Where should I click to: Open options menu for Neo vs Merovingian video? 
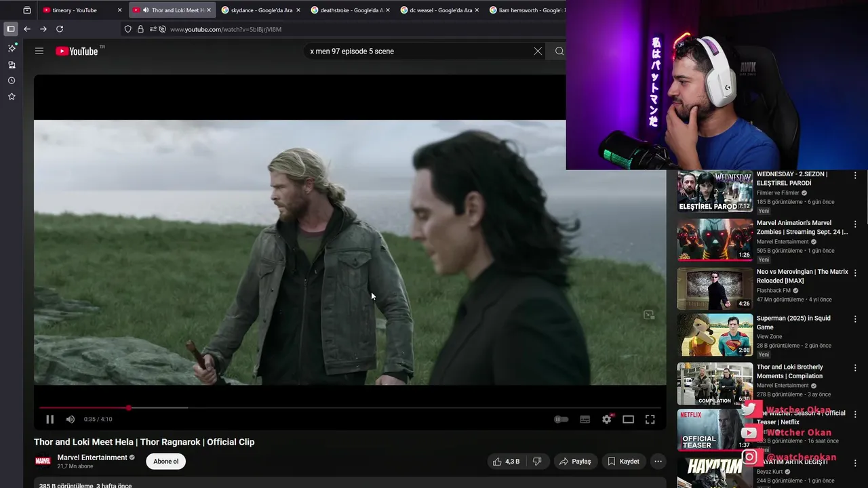pos(855,273)
